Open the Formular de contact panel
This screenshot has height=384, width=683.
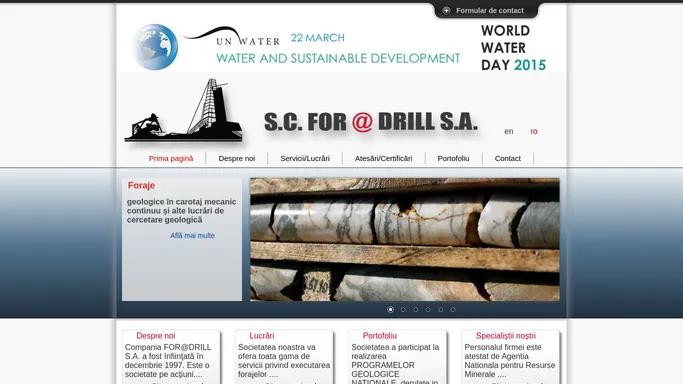pyautogui.click(x=490, y=10)
